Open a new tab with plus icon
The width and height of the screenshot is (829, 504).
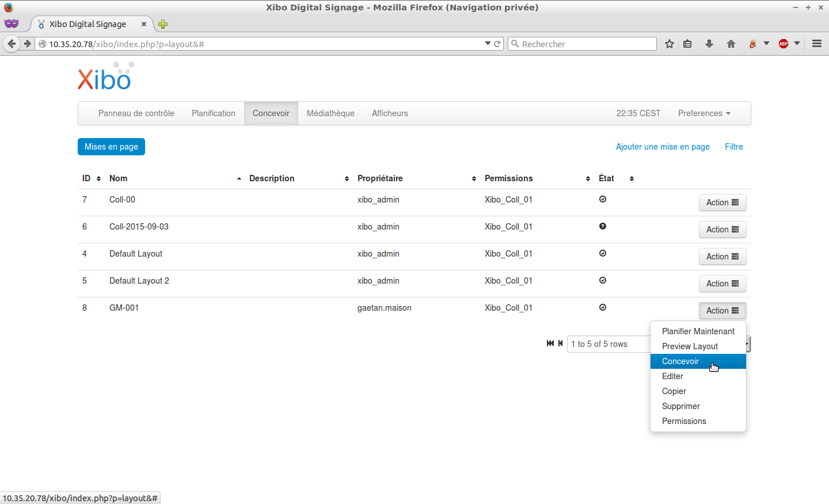[x=163, y=24]
